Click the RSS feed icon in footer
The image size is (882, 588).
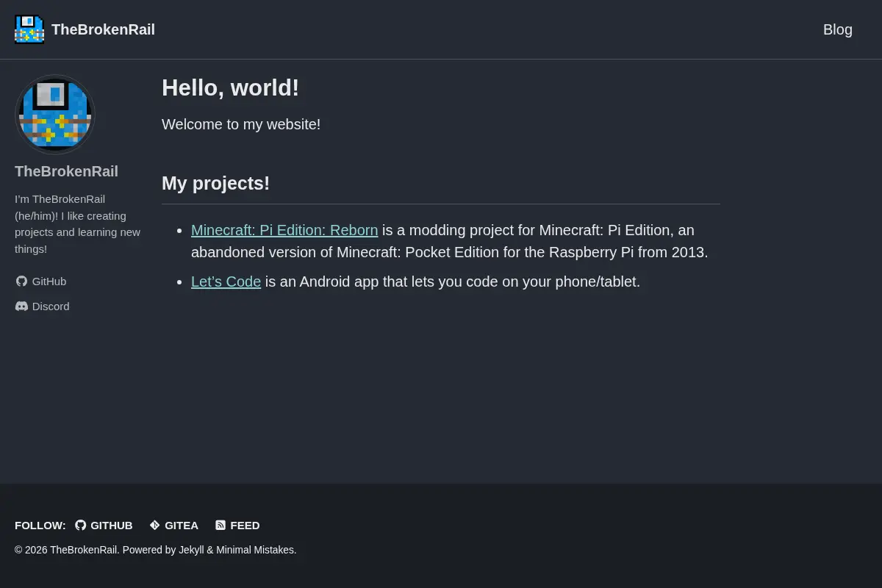(x=220, y=526)
